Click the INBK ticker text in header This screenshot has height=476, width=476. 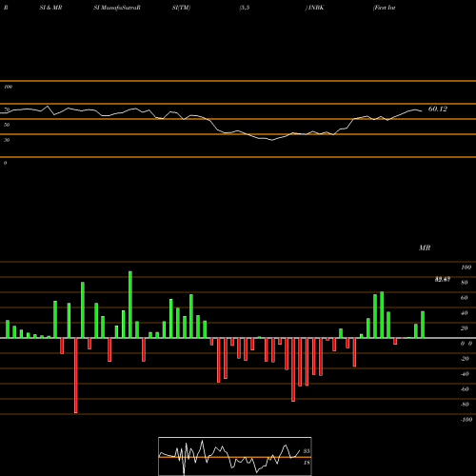(316, 8)
